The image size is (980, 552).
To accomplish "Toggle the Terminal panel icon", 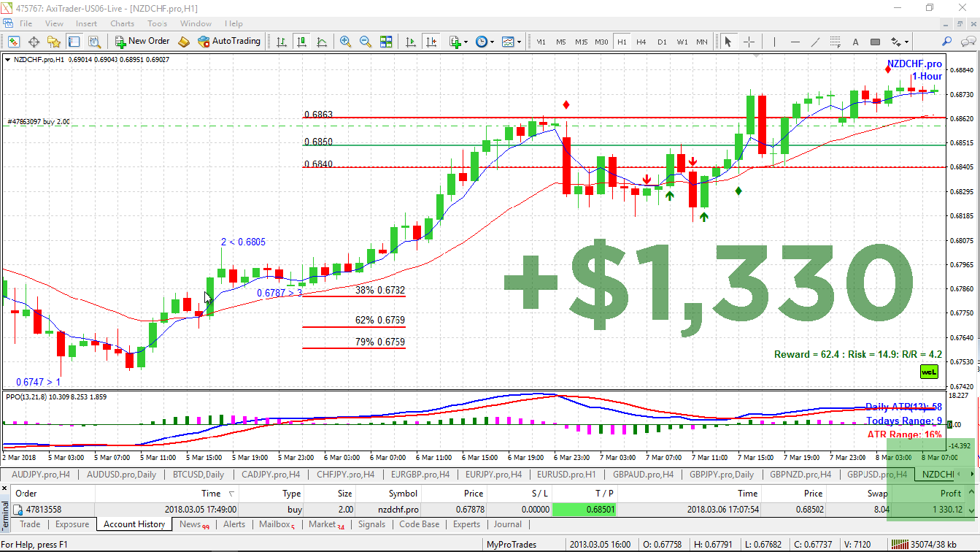I will [74, 42].
